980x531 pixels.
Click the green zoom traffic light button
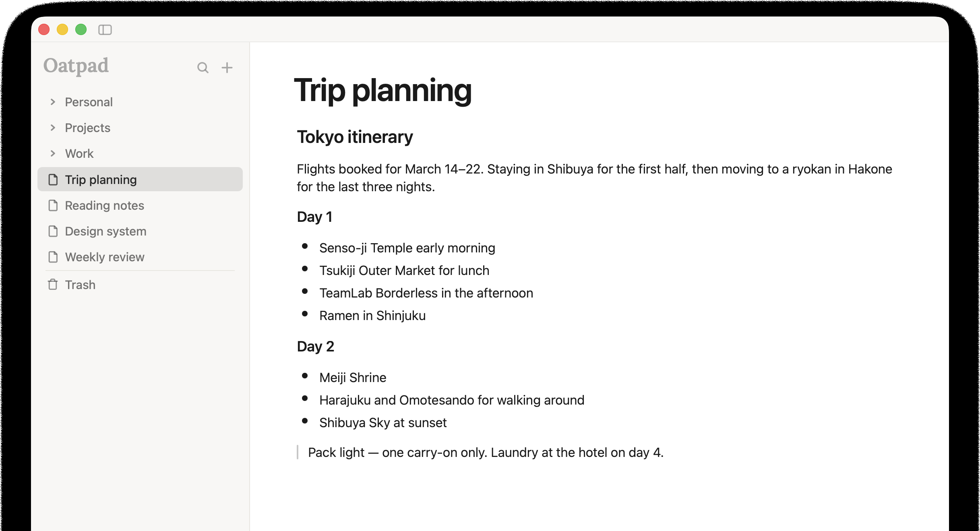click(x=81, y=30)
